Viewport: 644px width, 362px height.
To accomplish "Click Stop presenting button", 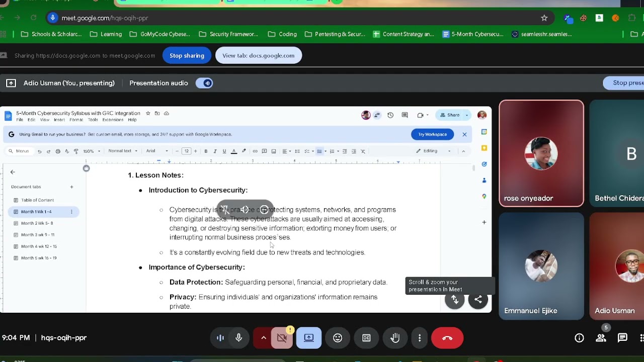I will [x=623, y=83].
